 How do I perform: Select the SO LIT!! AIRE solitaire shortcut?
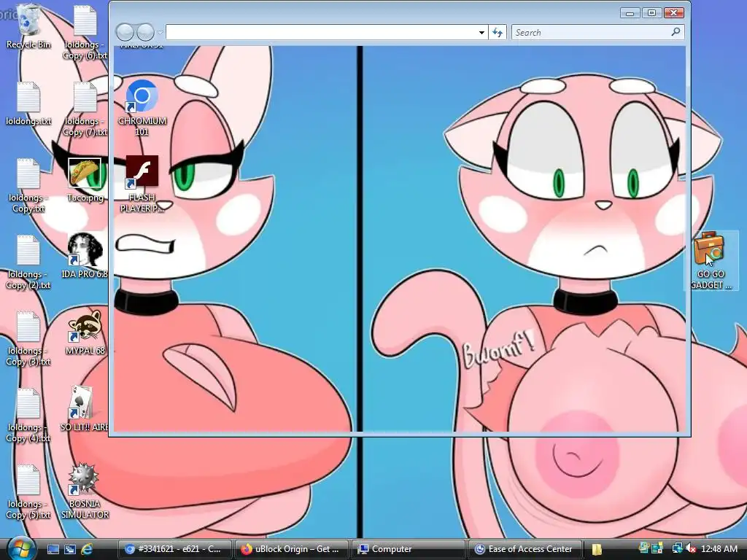[85, 409]
